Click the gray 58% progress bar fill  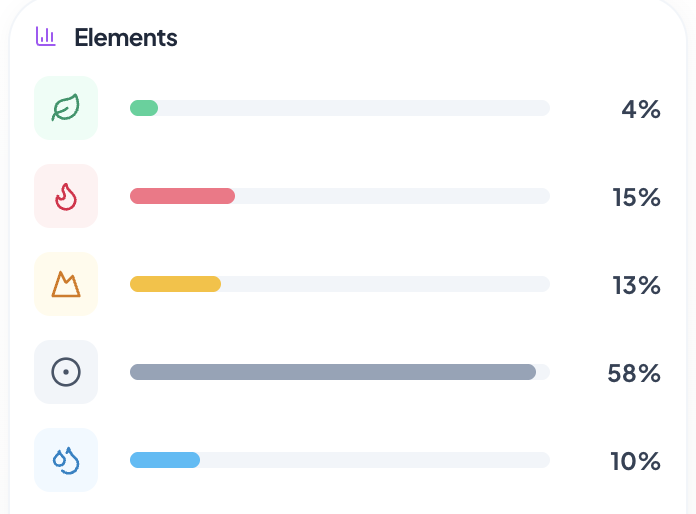click(333, 372)
